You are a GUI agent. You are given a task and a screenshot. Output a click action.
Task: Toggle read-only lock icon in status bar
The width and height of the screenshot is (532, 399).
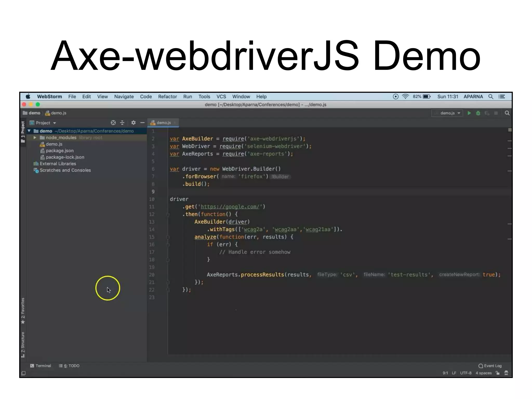(497, 373)
